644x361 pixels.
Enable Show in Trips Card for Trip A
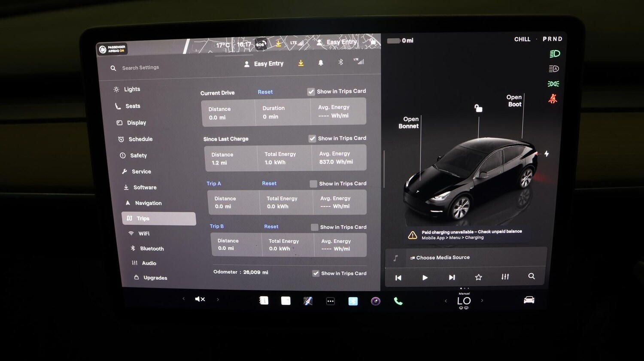click(313, 184)
